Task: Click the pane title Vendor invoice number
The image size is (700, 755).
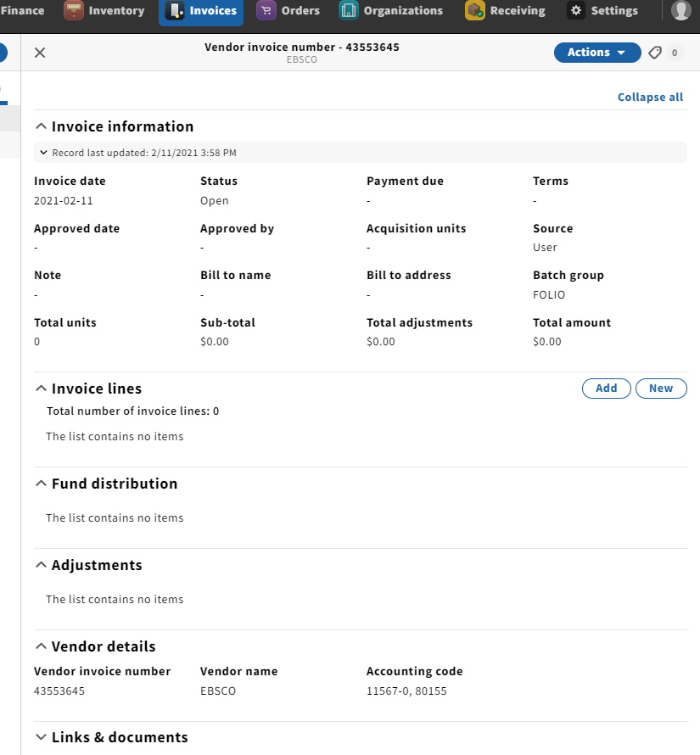Action: 302,48
